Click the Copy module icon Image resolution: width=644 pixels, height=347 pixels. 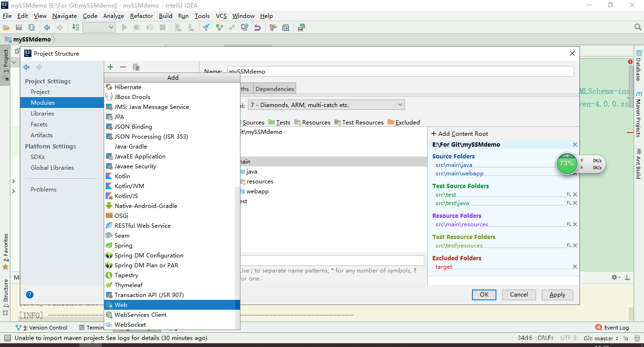click(x=136, y=67)
